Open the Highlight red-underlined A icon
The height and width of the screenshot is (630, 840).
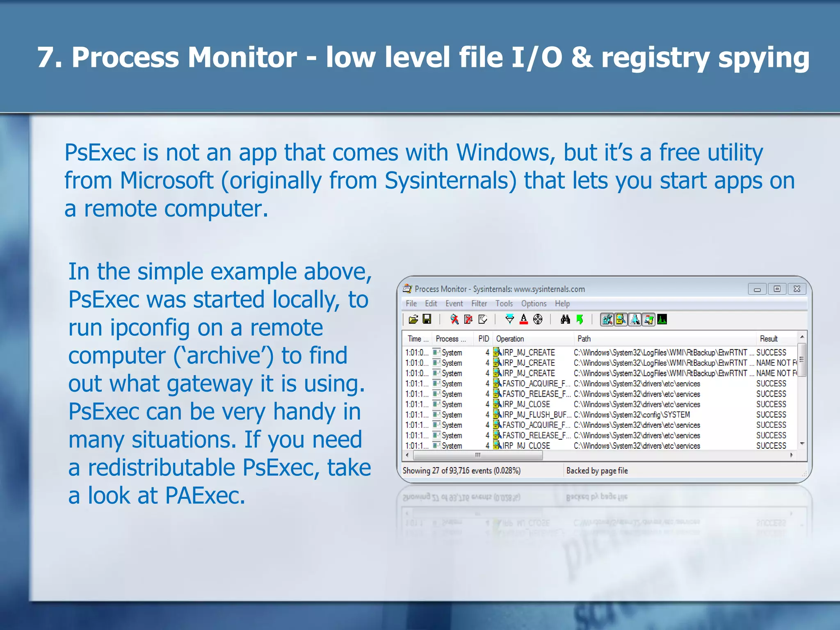click(x=524, y=319)
